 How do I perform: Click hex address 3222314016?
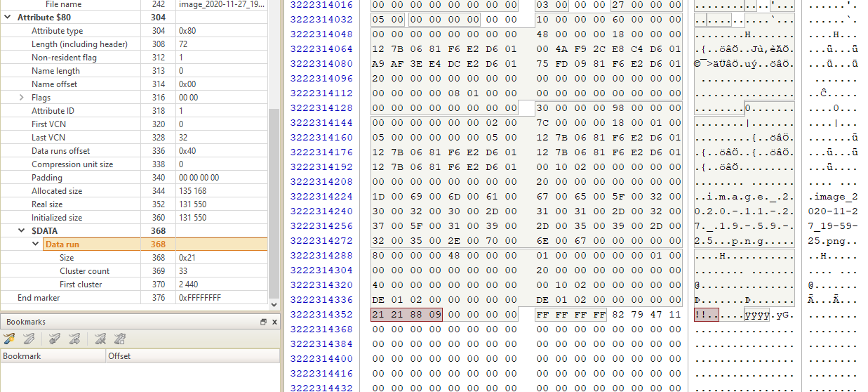321,5
